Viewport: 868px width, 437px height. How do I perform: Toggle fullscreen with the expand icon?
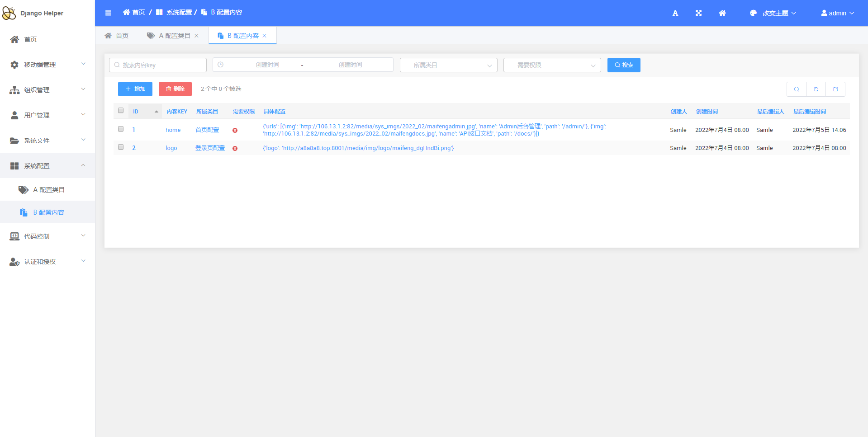click(698, 13)
